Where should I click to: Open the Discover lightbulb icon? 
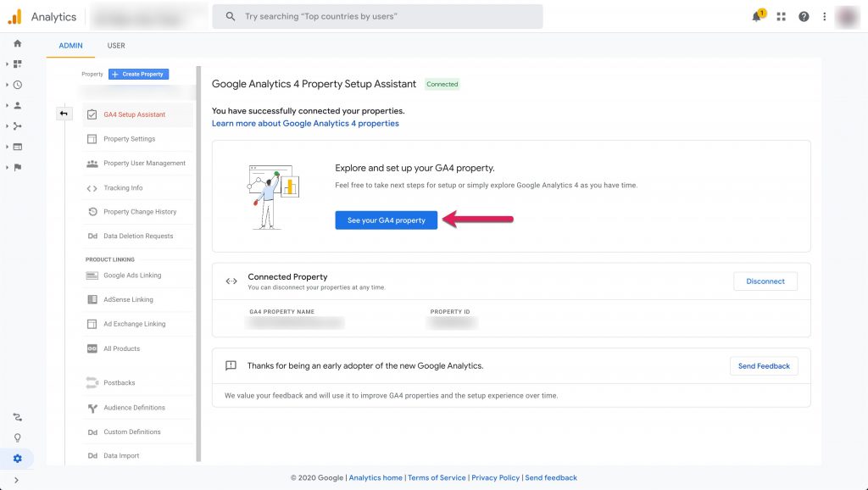[17, 438]
